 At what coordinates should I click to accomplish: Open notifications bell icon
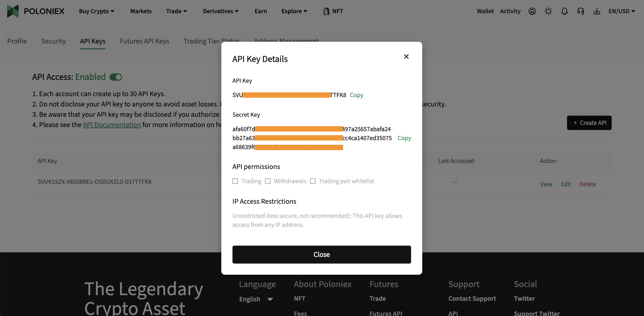click(x=564, y=11)
